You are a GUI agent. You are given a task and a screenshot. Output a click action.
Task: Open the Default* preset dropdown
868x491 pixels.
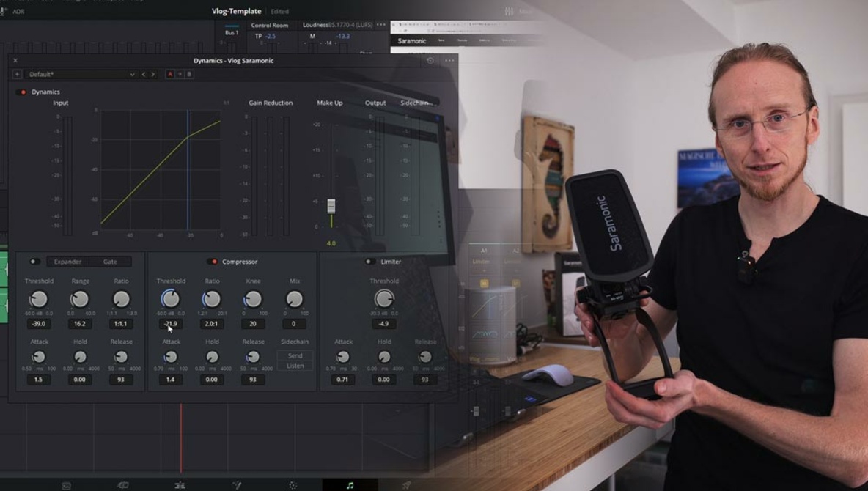82,74
